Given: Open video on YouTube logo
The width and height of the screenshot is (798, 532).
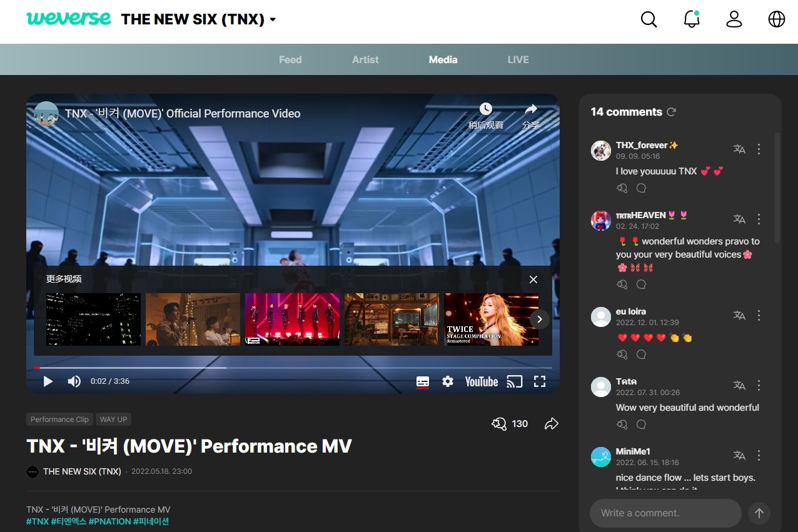Looking at the screenshot, I should 482,381.
